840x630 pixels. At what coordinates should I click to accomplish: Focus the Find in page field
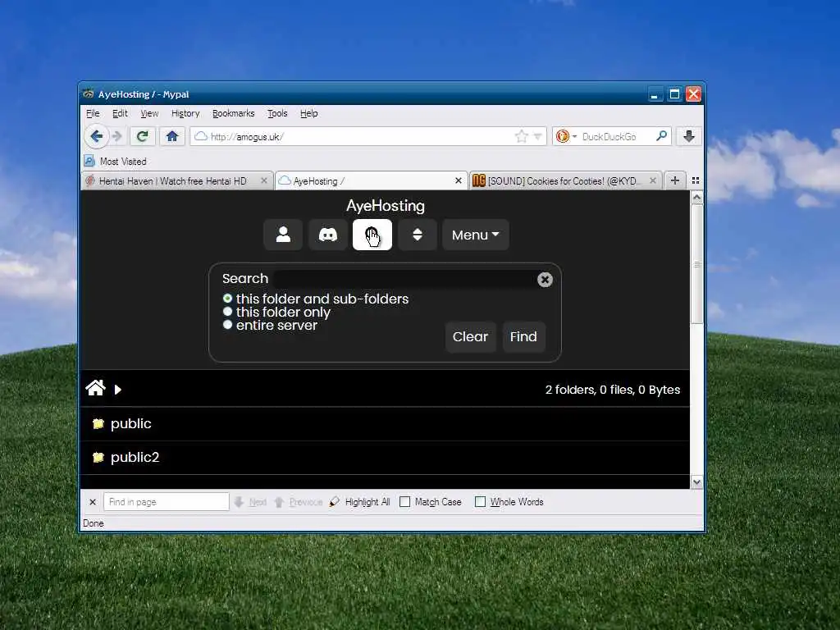(166, 502)
